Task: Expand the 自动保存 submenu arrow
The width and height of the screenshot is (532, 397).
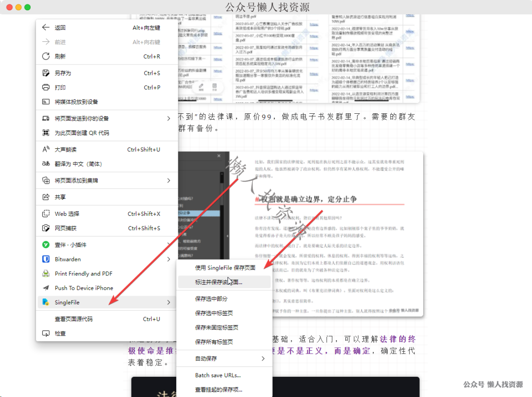Action: [263, 358]
